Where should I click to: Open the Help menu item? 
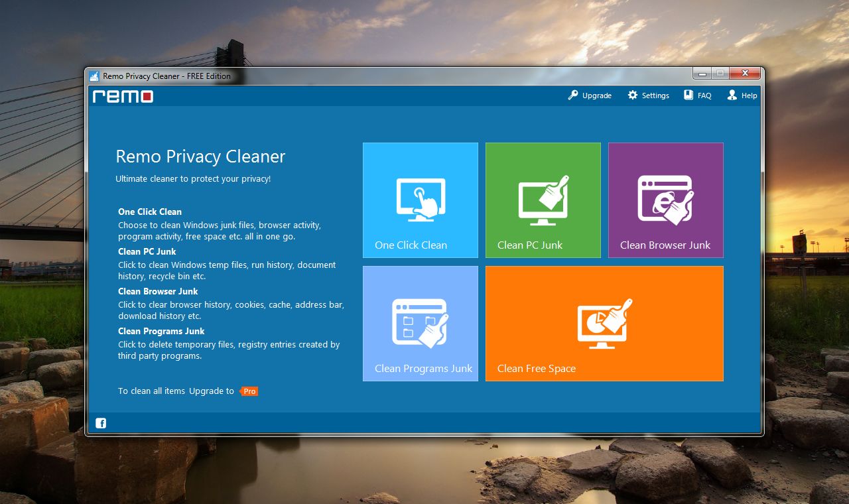pyautogui.click(x=742, y=95)
